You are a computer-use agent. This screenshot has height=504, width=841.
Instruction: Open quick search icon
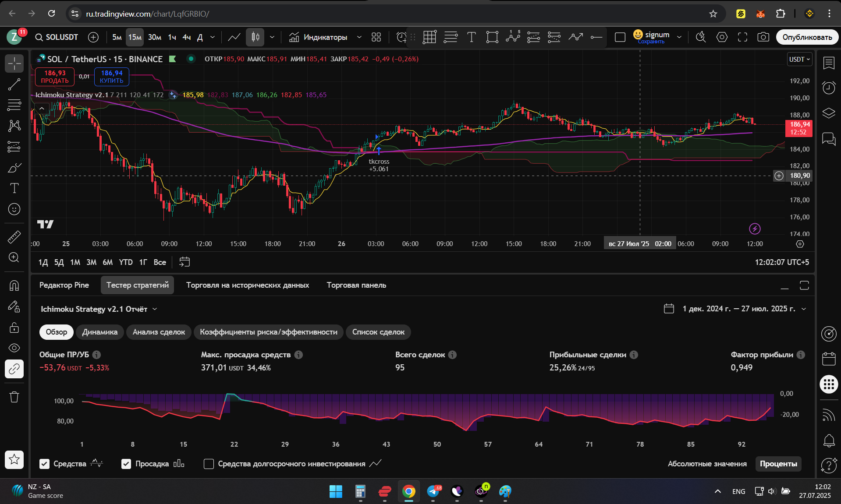701,37
